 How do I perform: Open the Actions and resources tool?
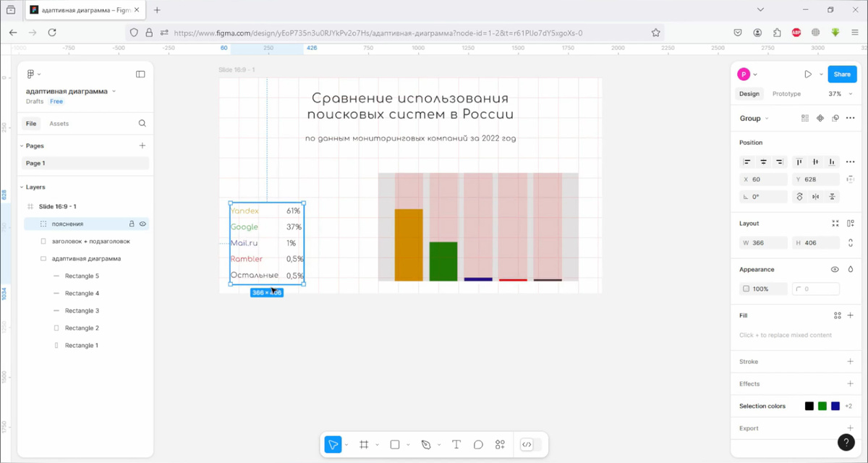pyautogui.click(x=500, y=445)
